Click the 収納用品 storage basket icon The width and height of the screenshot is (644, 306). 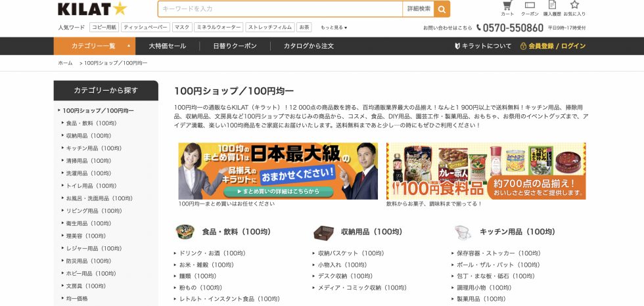[323, 232]
